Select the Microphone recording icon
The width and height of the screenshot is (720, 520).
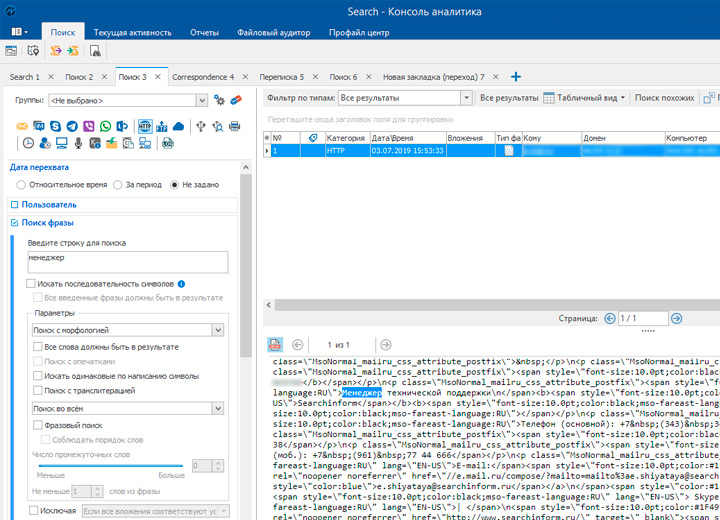78,143
